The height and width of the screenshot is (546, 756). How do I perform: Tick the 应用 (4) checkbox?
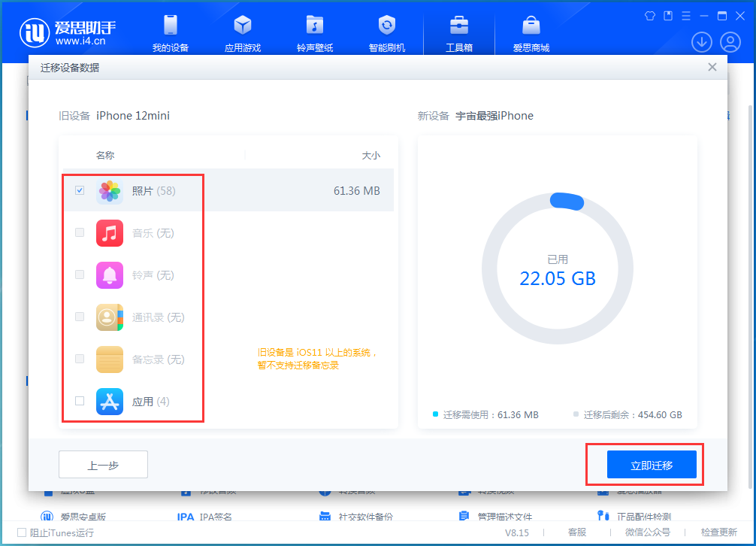(80, 402)
